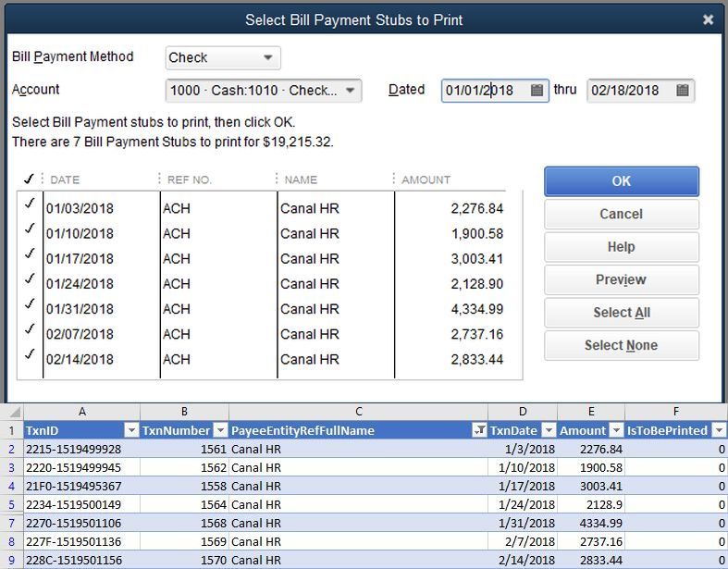Screen dimensions: 728x569
Task: Uncheck the 01/17/2018 bill payment row
Action: click(30, 254)
